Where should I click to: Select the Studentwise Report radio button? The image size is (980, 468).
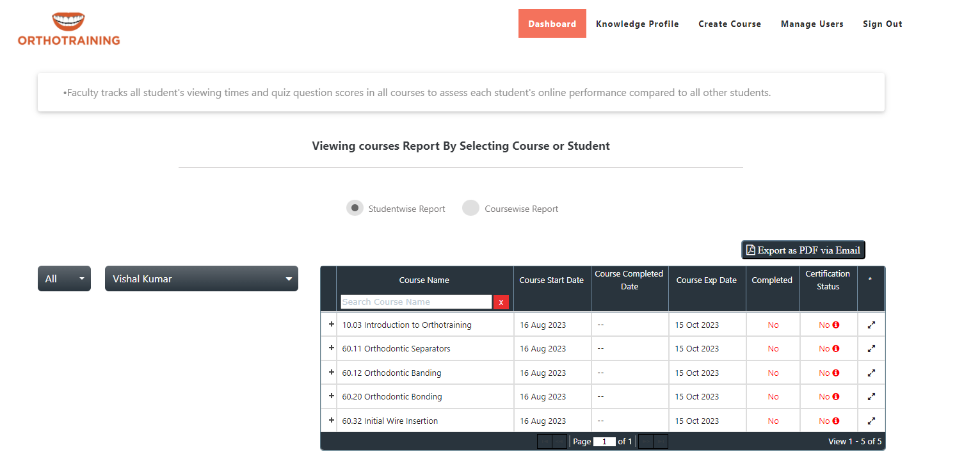pos(355,208)
